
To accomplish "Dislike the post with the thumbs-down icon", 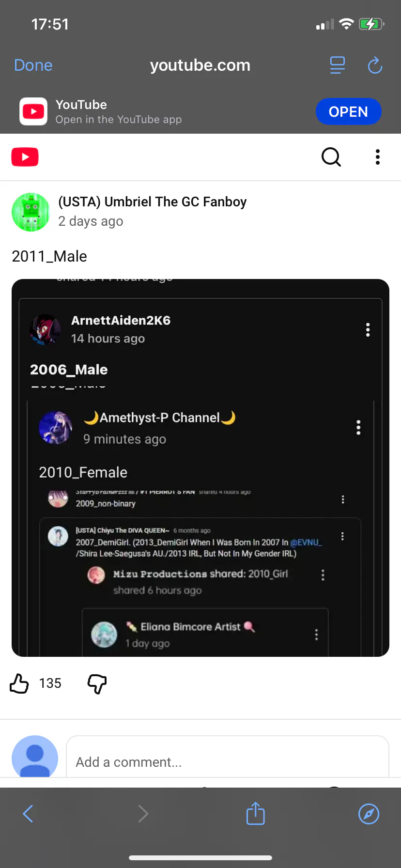I will pyautogui.click(x=97, y=683).
